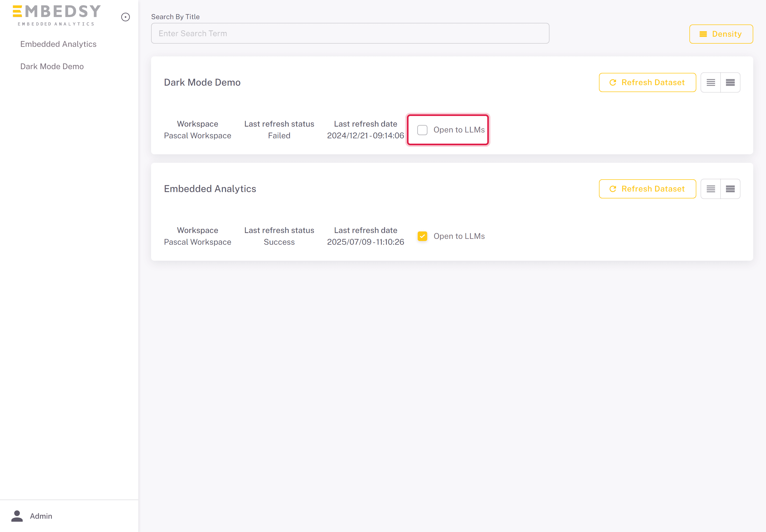Click the date 2024/12/21 - 09:14:06

point(366,136)
